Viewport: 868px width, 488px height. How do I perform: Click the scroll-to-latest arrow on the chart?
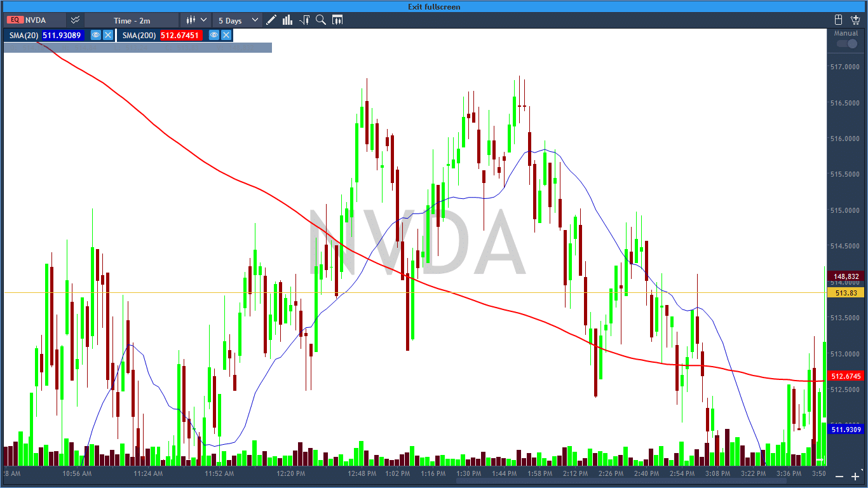click(820, 459)
